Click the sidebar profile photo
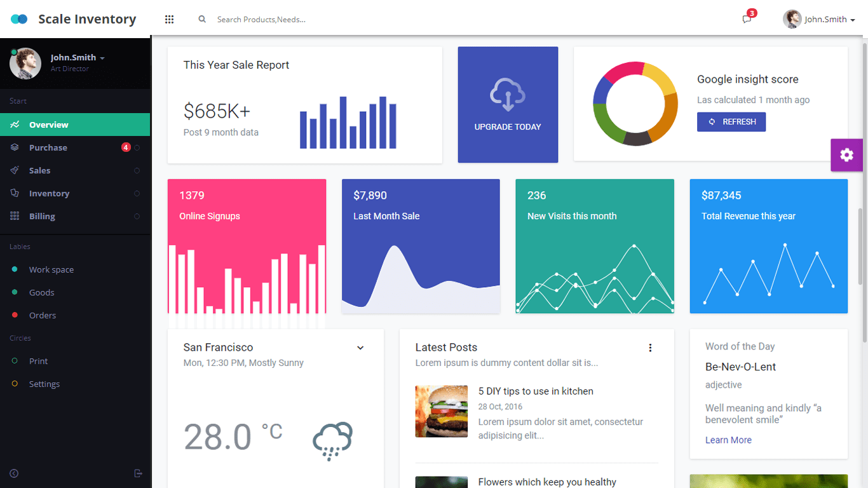868x488 pixels. (25, 64)
